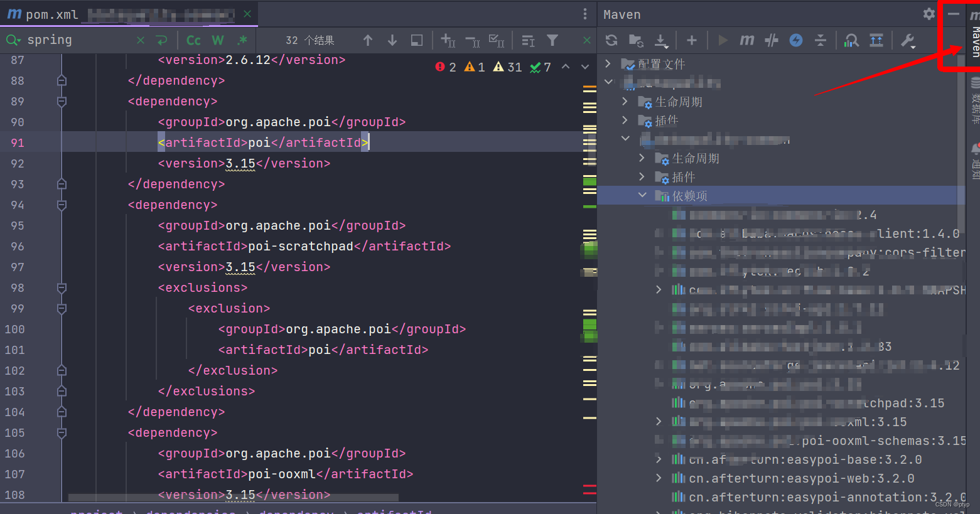Add selection for next occurrence

click(448, 40)
